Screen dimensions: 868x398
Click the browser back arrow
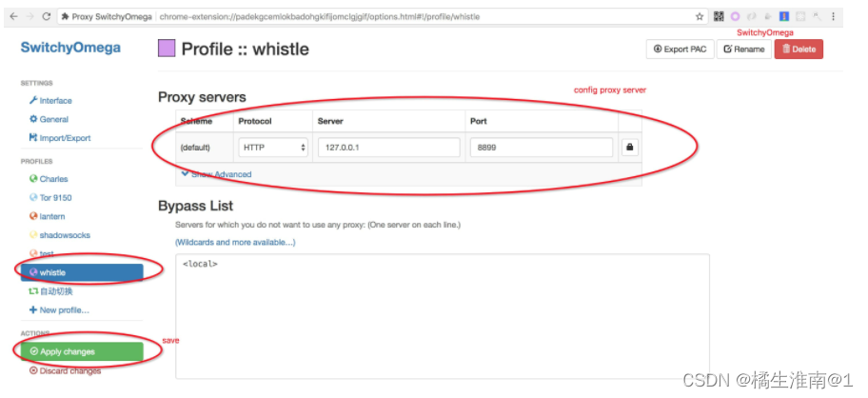point(13,16)
